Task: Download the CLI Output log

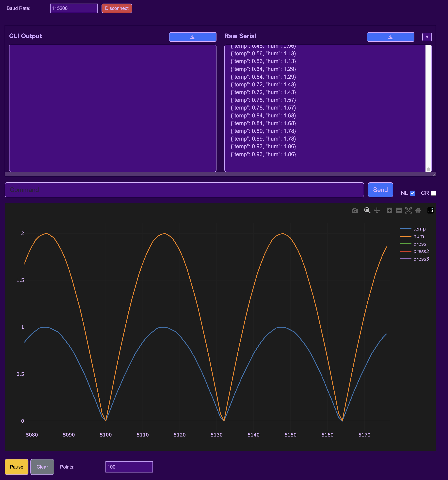Action: 193,37
